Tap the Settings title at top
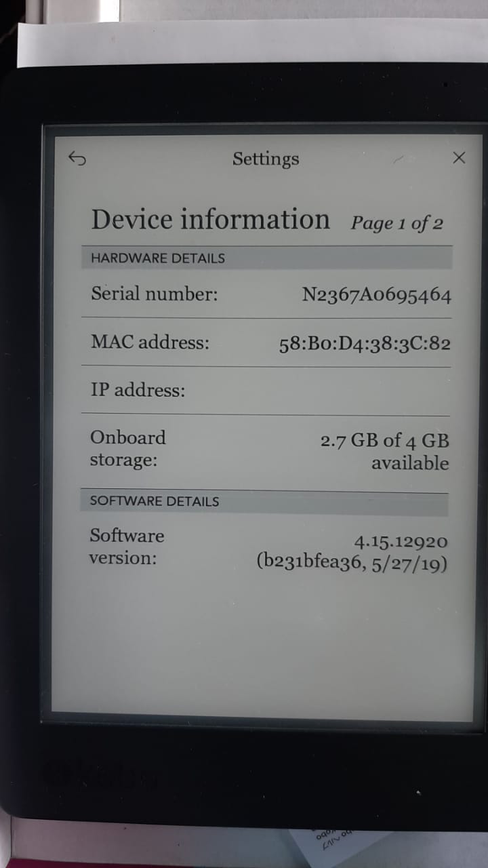 click(266, 159)
